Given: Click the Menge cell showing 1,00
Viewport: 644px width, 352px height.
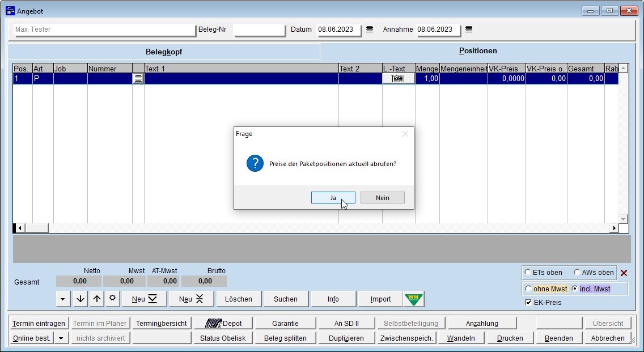Looking at the screenshot, I should coord(427,78).
